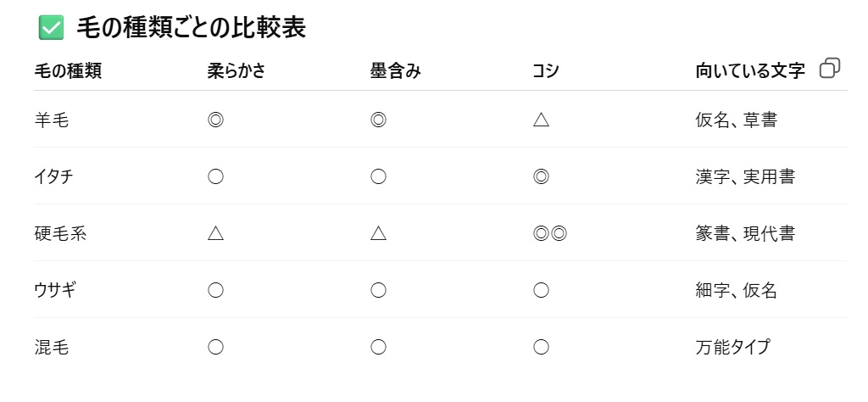Click the green checkmark emoji in heading
Image resolution: width=868 pixels, height=402 pixels.
[x=52, y=29]
